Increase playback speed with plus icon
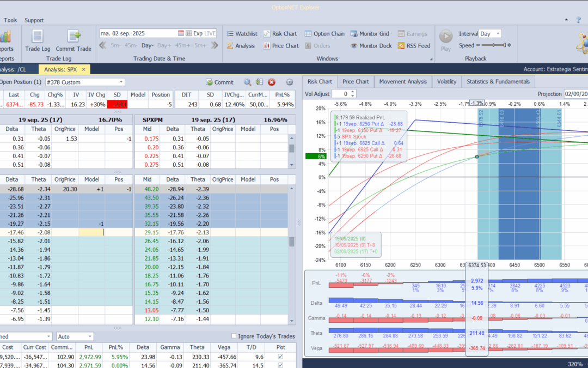This screenshot has width=588, height=368. [509, 45]
